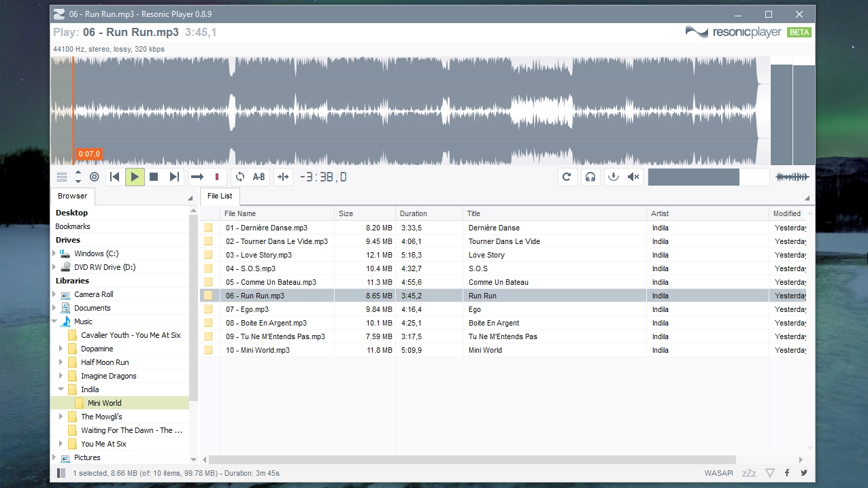This screenshot has width=868, height=488.
Task: Sort by Size column
Action: (x=365, y=213)
